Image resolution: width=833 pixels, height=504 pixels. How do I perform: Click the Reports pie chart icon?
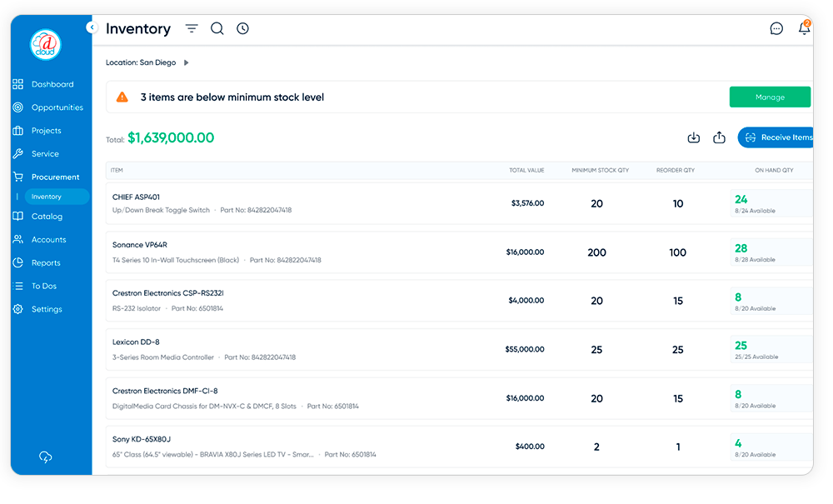(x=18, y=263)
